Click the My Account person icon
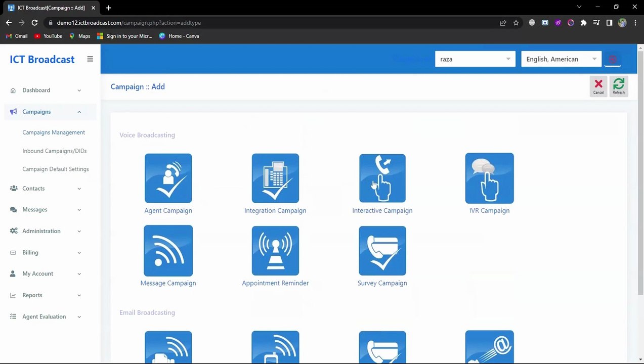Viewport: 644px width, 364px height. point(13,274)
